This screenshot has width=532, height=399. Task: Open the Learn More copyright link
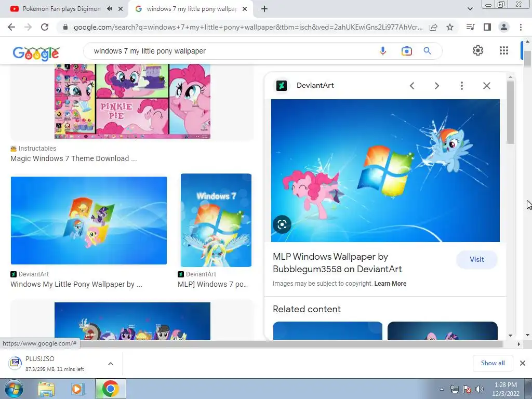pyautogui.click(x=390, y=284)
